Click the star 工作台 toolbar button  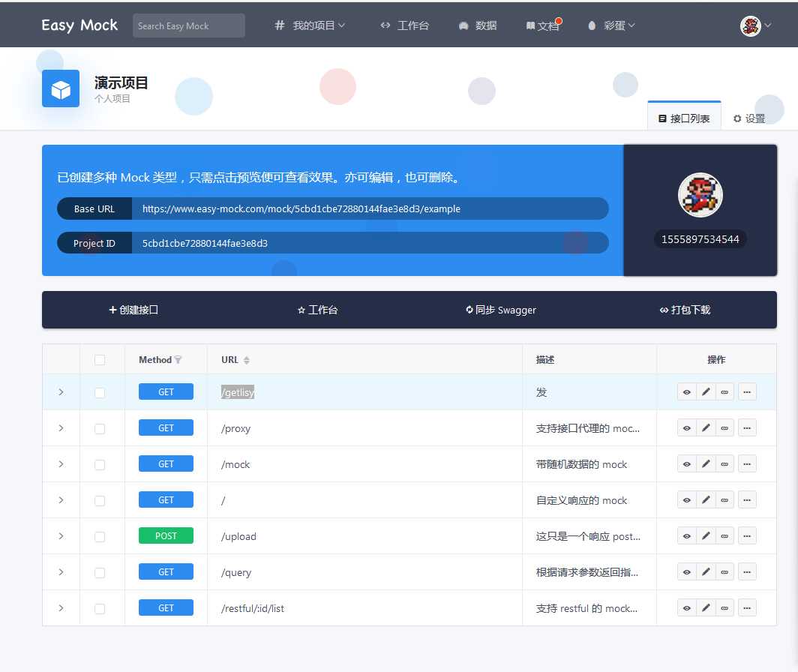click(317, 310)
